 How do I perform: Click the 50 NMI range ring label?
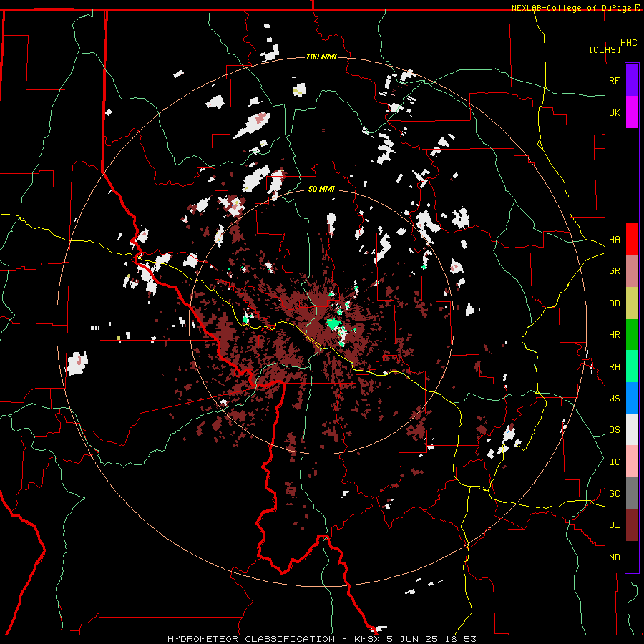pyautogui.click(x=321, y=189)
